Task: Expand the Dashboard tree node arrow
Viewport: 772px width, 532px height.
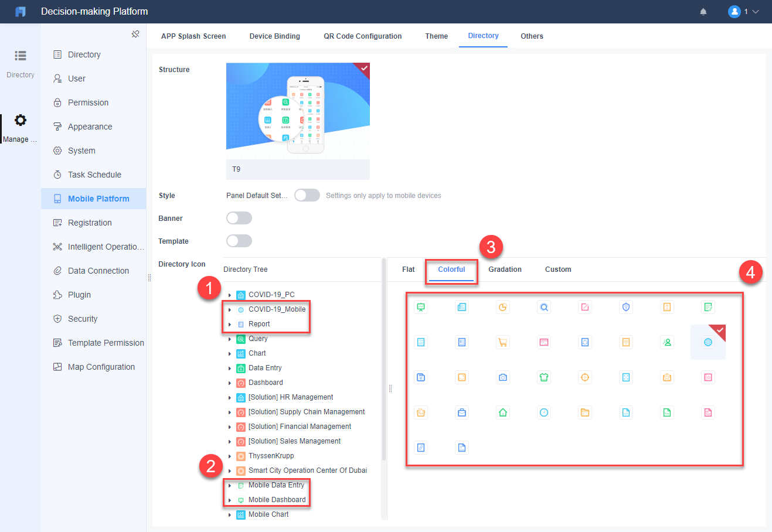Action: 230,383
